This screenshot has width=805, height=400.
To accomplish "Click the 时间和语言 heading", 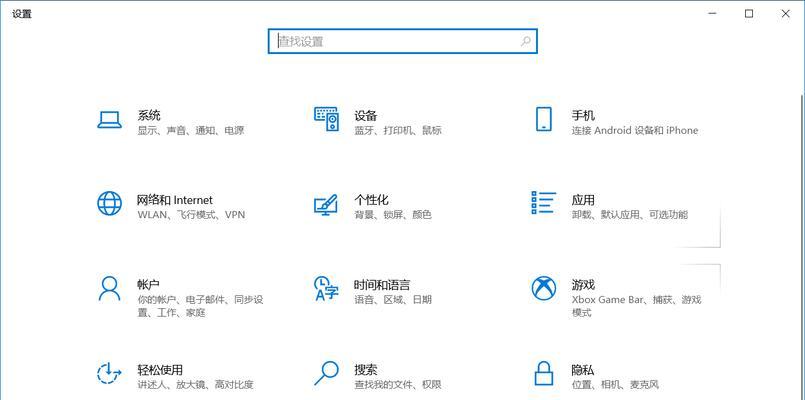I will (x=382, y=284).
